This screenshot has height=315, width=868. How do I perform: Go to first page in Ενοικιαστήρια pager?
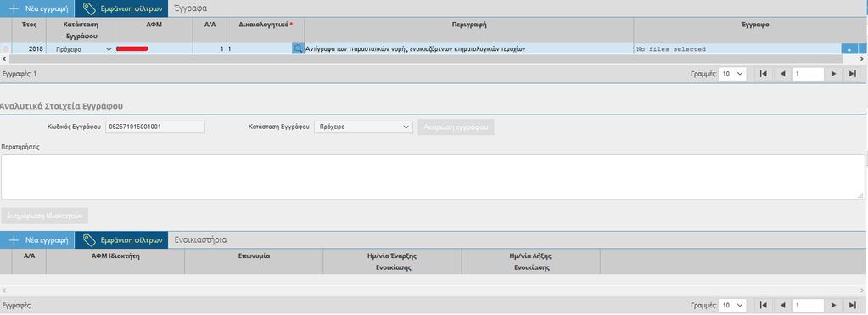click(764, 305)
